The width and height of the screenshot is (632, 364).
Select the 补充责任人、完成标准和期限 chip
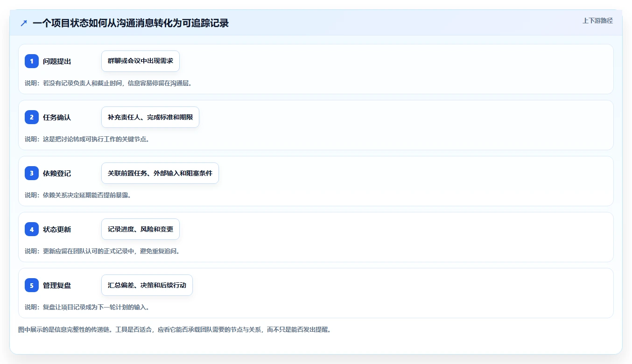tap(150, 117)
